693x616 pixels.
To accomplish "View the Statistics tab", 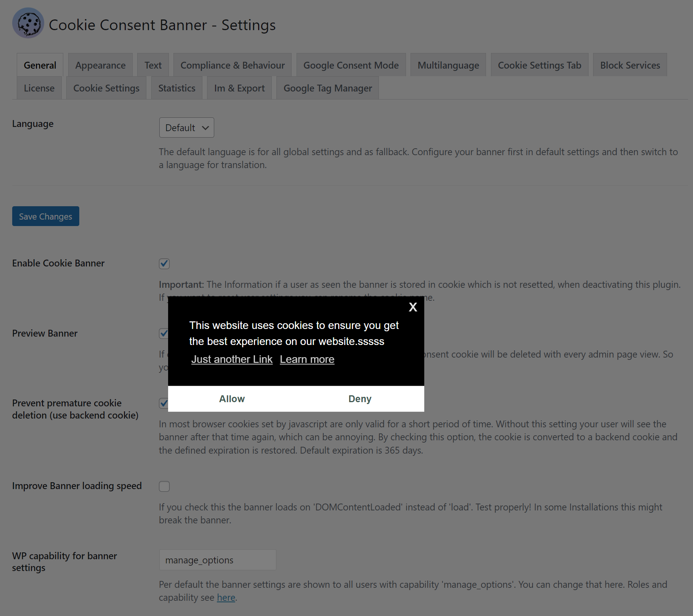I will click(177, 88).
